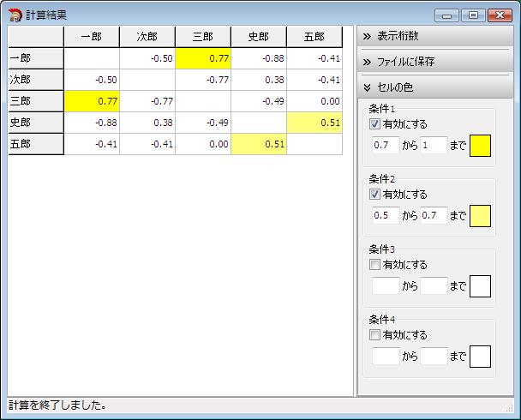
Task: Minimize the 計算結果 window
Action: [448, 15]
